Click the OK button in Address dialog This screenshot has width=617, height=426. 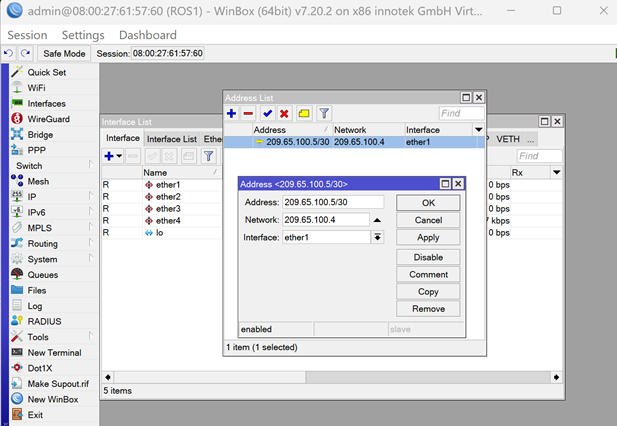pos(428,203)
